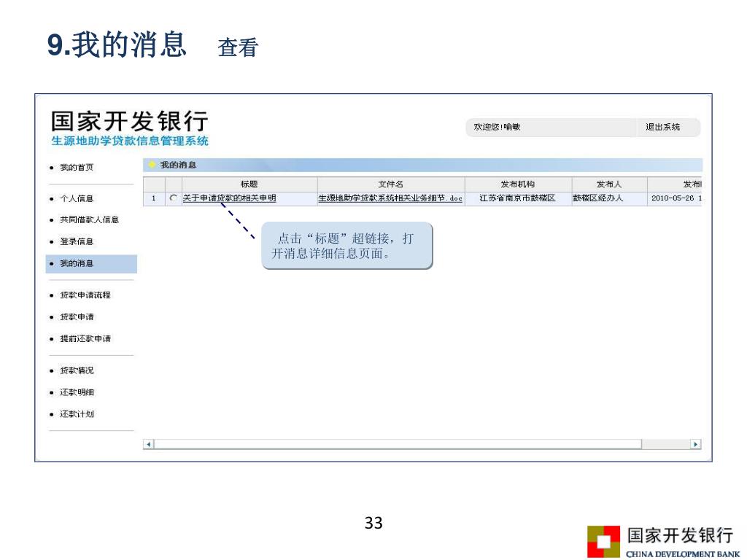Screen dimensions: 747x560
Task: Click the 国家开发银行 system title logo
Action: [x=130, y=122]
